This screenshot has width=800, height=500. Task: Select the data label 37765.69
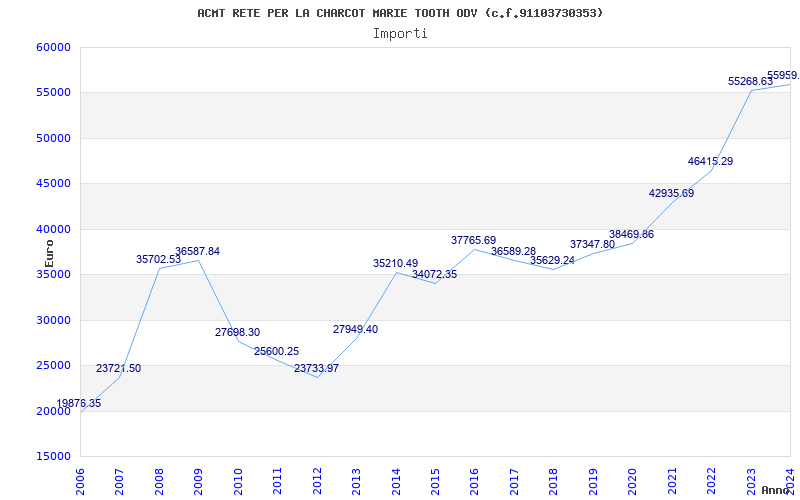point(473,240)
